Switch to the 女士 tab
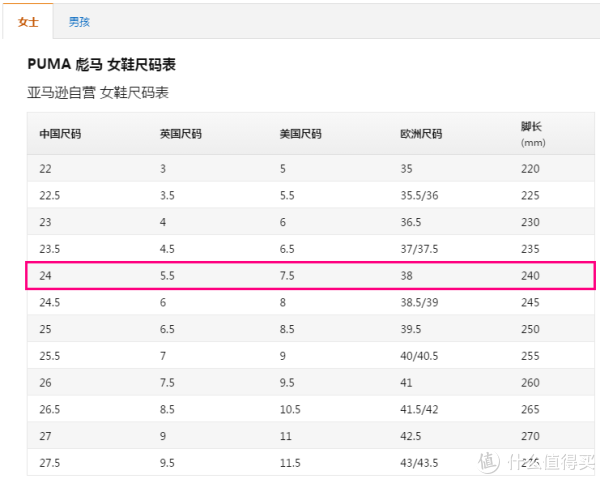 [28, 21]
